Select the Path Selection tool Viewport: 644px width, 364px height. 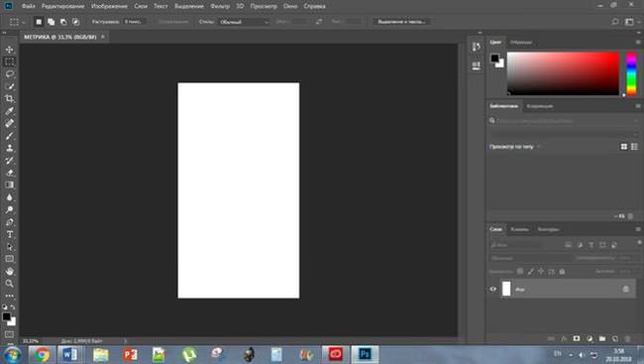pos(10,247)
